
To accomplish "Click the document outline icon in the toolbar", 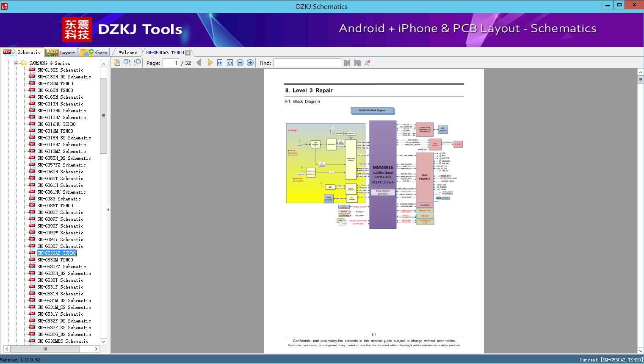I will (x=117, y=63).
